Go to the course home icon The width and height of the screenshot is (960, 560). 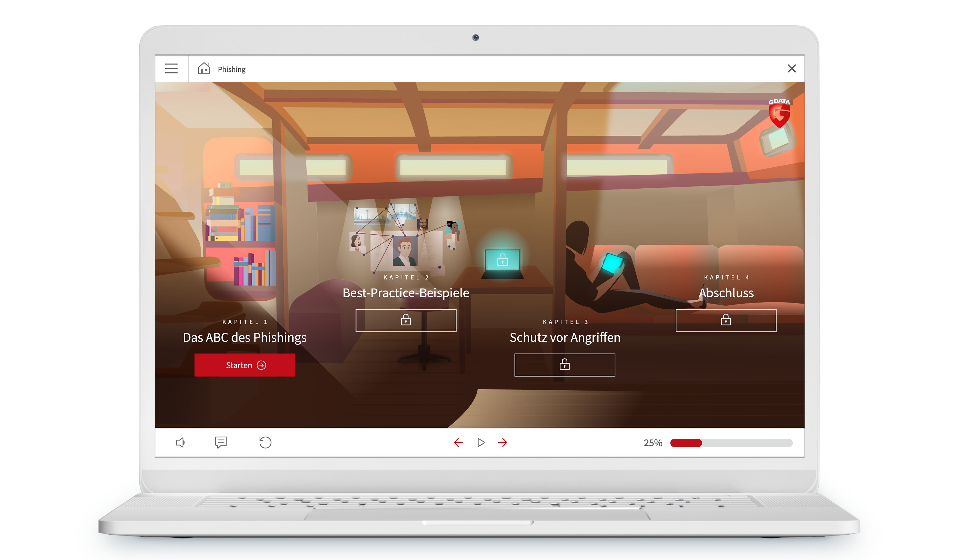click(204, 68)
